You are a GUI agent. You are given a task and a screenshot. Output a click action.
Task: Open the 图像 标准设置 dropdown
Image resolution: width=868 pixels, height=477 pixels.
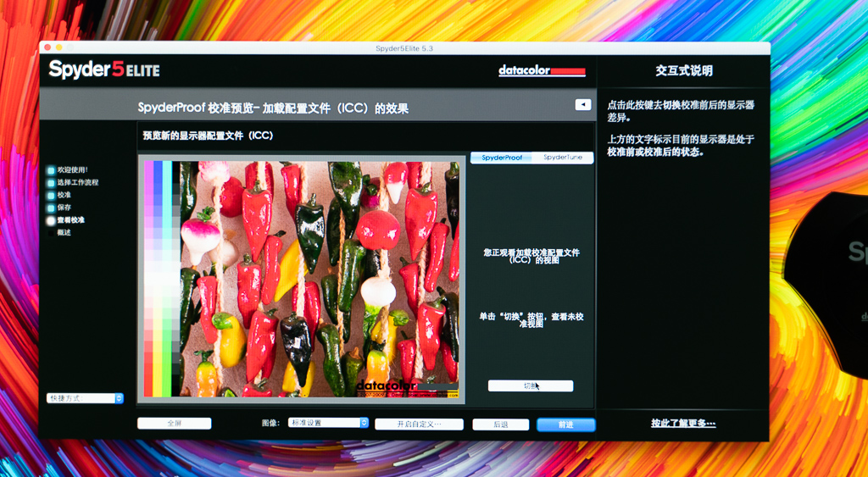pyautogui.click(x=328, y=423)
